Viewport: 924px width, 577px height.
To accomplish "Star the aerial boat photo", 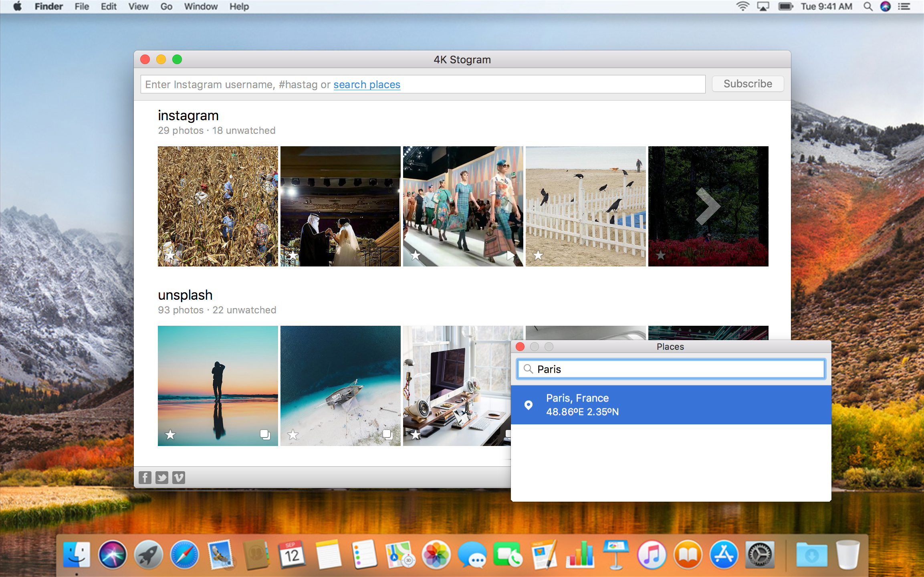I will point(293,435).
